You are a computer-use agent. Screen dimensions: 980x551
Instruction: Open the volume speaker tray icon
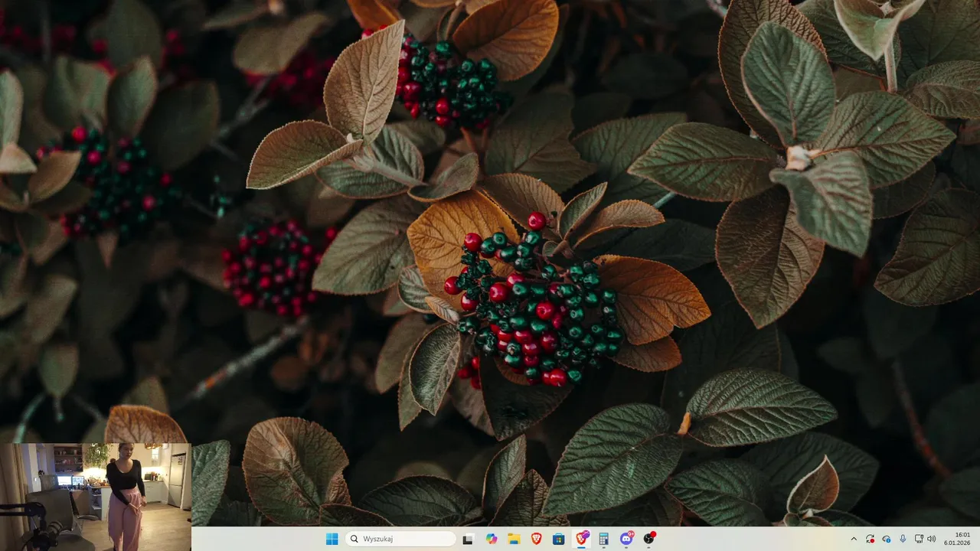932,539
